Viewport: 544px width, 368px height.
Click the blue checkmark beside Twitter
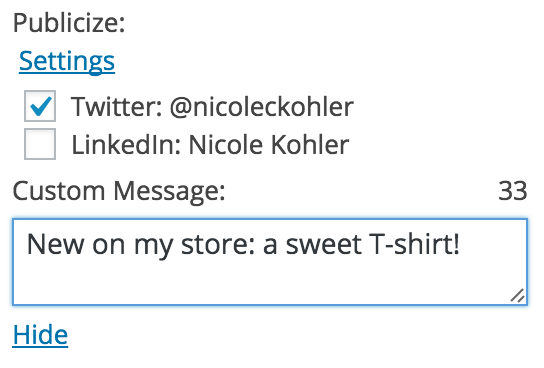(41, 106)
